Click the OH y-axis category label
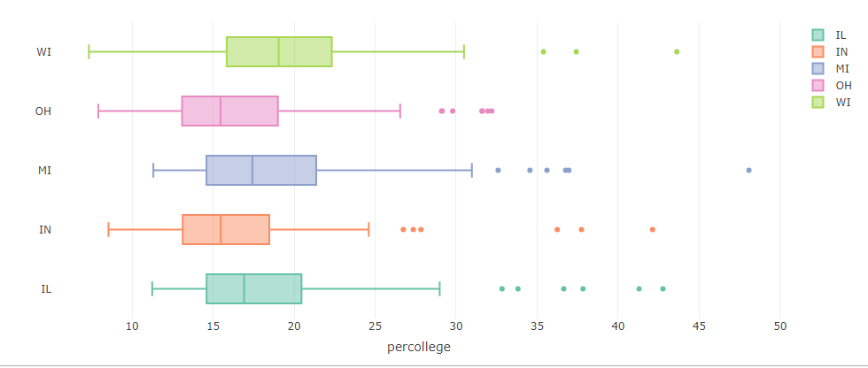This screenshot has height=368, width=868. click(x=43, y=111)
